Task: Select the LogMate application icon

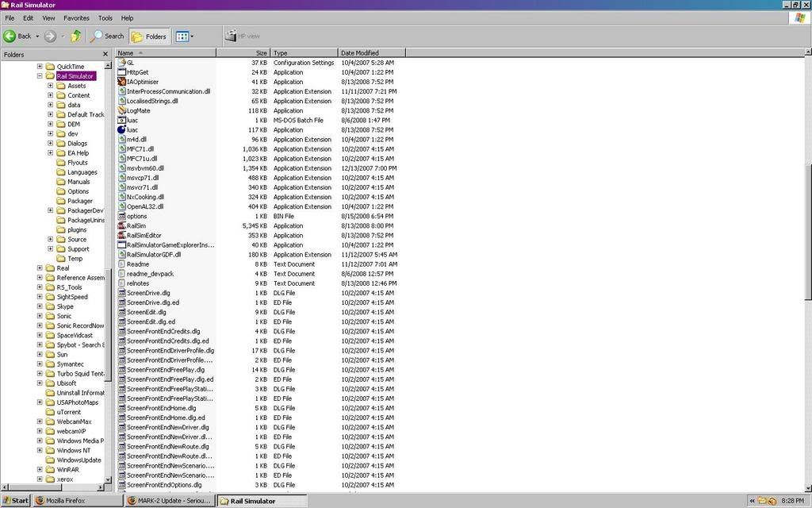Action: 121,110
